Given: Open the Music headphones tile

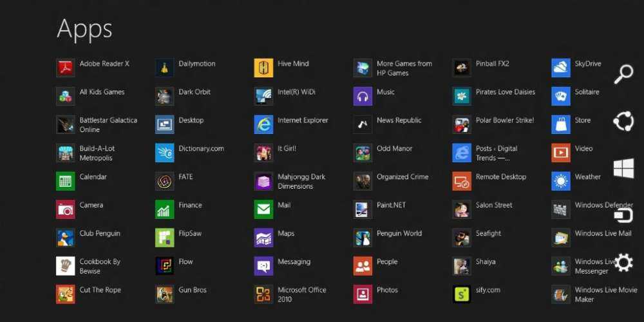Looking at the screenshot, I should coord(363,96).
